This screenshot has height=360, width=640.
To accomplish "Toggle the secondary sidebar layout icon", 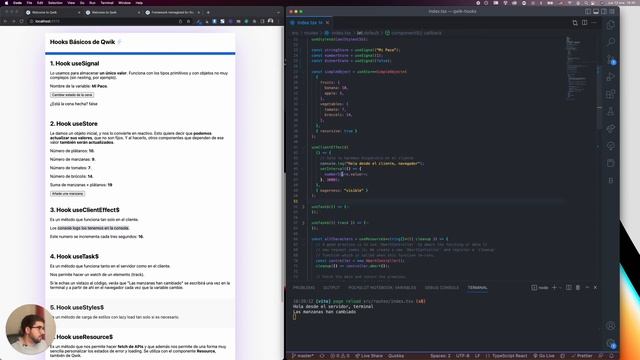I will [604, 11].
